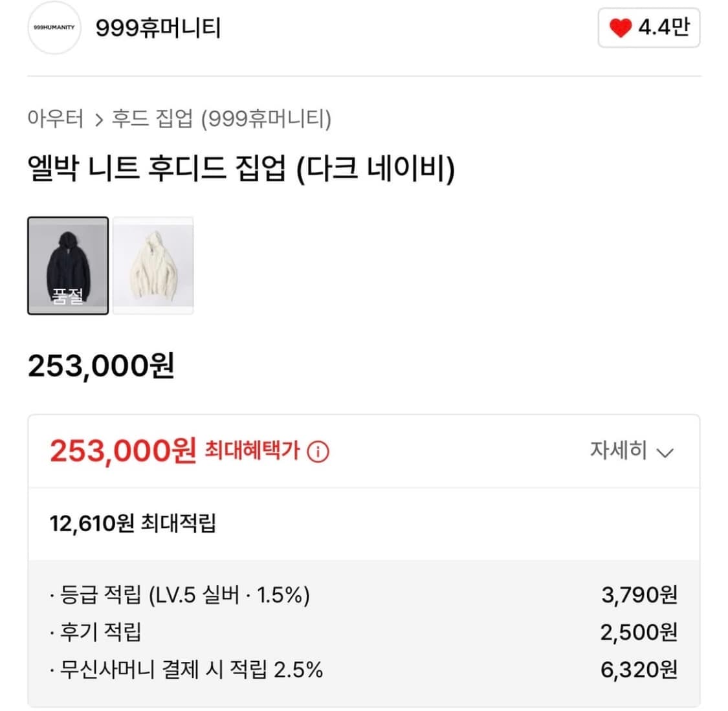
Task: Click the info icon beside 최대혜택가
Action: pyautogui.click(x=318, y=452)
